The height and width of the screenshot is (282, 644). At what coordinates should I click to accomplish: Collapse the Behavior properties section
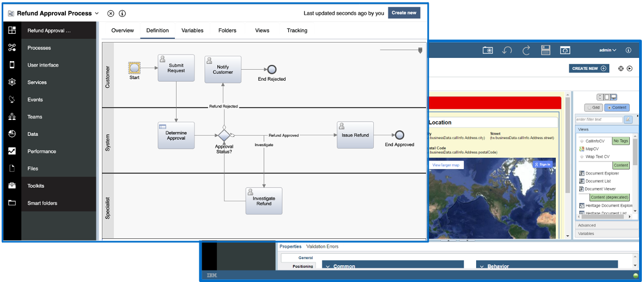click(482, 266)
